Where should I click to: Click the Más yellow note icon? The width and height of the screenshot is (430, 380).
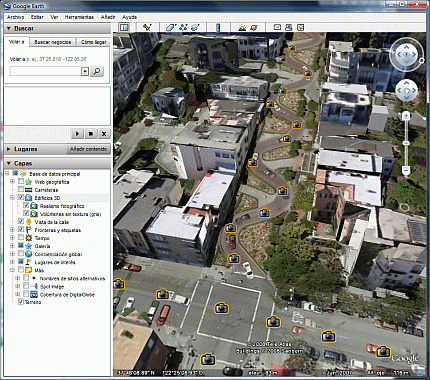(x=29, y=270)
